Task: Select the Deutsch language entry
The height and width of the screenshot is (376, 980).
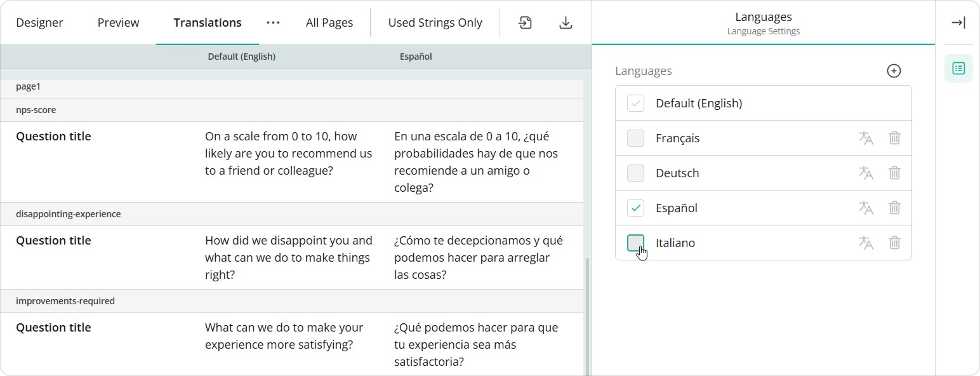Action: (x=677, y=173)
